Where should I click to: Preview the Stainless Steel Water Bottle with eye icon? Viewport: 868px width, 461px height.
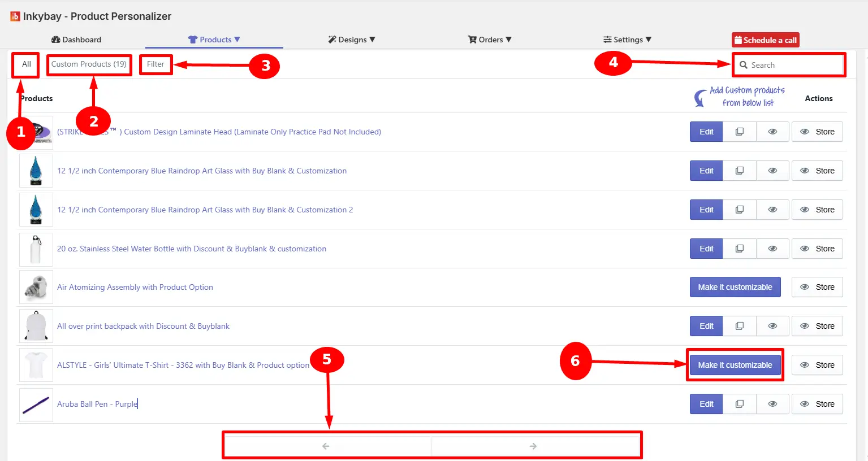[x=772, y=249]
